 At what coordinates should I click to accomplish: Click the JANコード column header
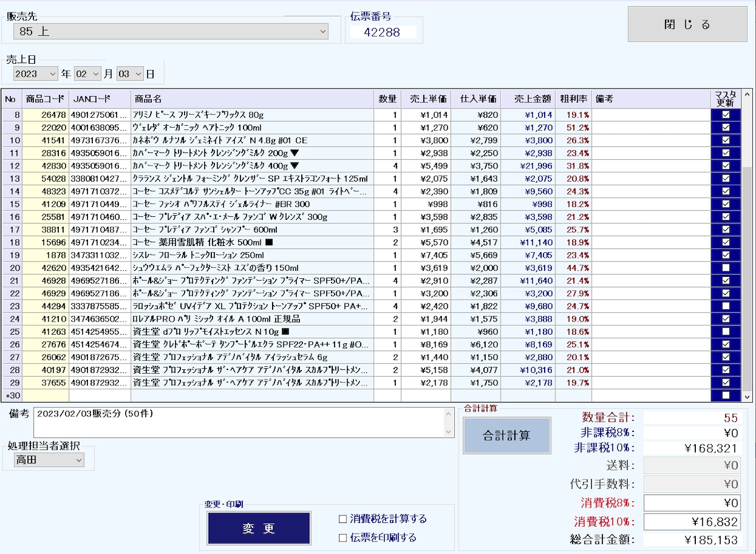(x=100, y=99)
